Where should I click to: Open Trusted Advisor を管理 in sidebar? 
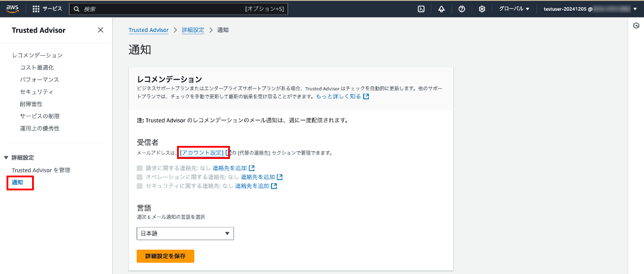(41, 170)
